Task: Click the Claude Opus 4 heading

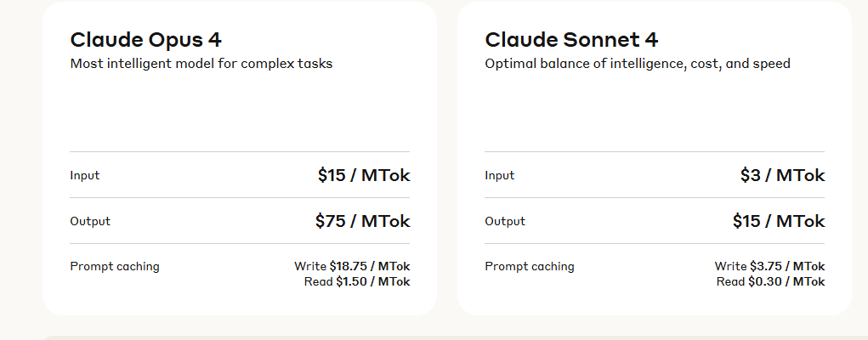Action: (x=145, y=40)
